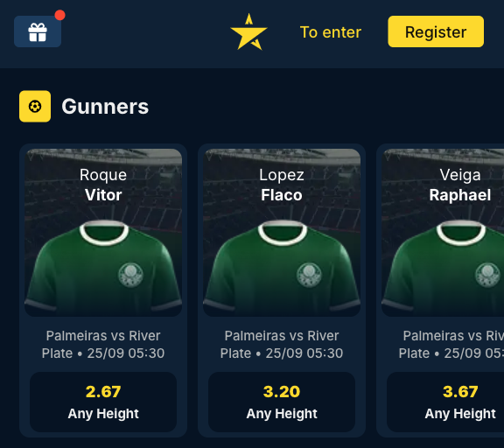Click Palmeiras crest on Lopez Flaco jersey

(309, 275)
